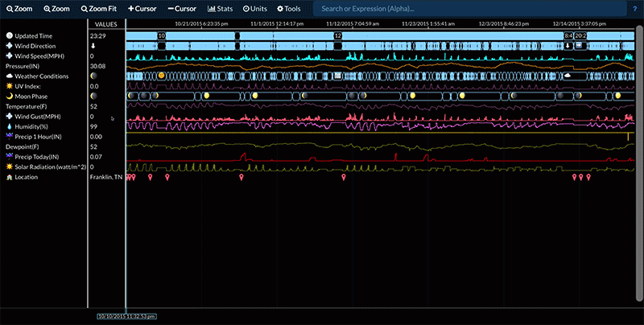Remove a cursor with −Cursor
This screenshot has height=325, width=644.
click(182, 8)
